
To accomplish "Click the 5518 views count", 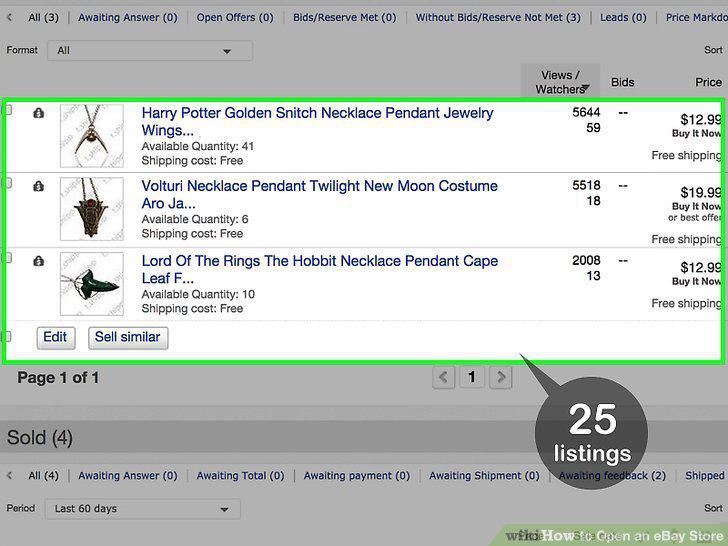I will pyautogui.click(x=586, y=185).
